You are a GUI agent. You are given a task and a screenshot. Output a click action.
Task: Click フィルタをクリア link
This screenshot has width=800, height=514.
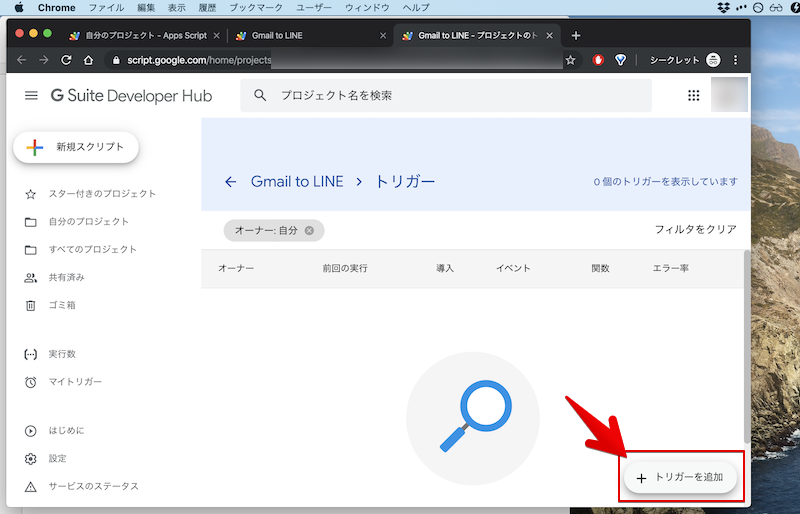coord(695,230)
